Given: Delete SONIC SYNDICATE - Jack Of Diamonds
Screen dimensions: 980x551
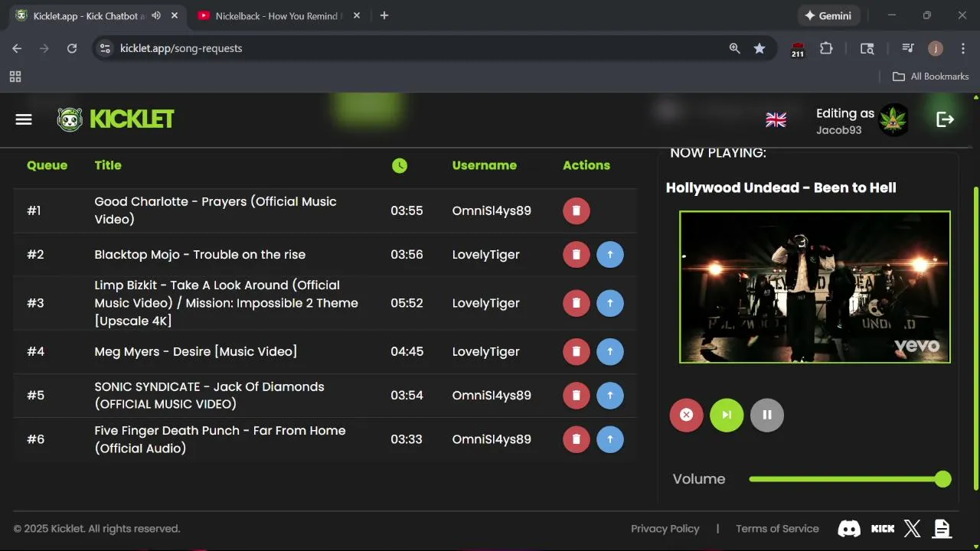Looking at the screenshot, I should click(577, 396).
